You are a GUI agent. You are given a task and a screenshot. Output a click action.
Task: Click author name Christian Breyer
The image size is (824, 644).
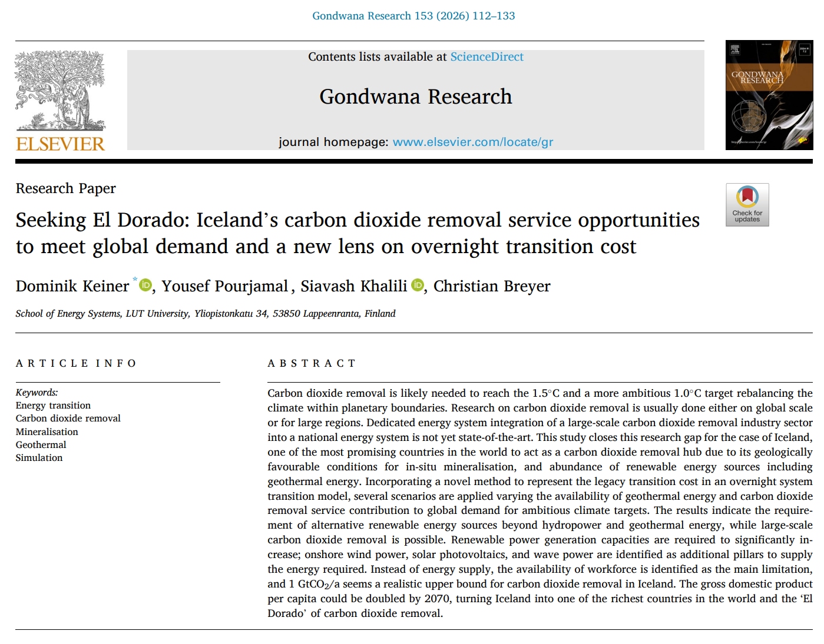coord(492,286)
